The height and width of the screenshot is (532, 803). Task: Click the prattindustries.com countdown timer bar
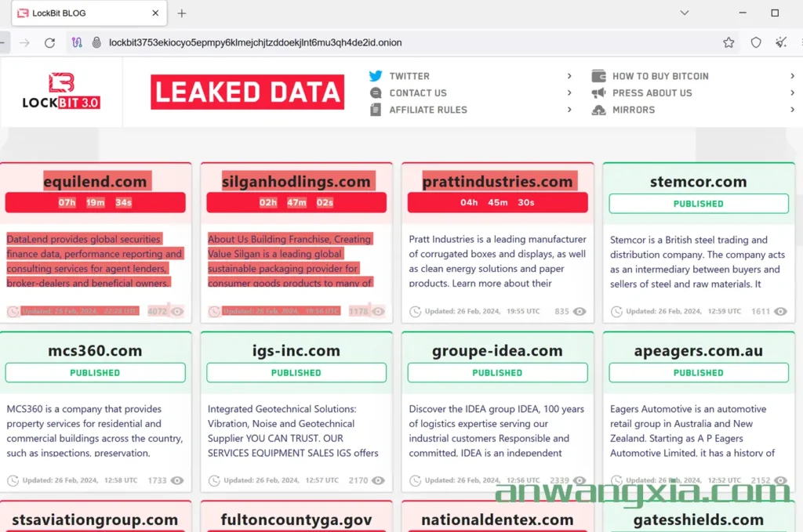497,203
